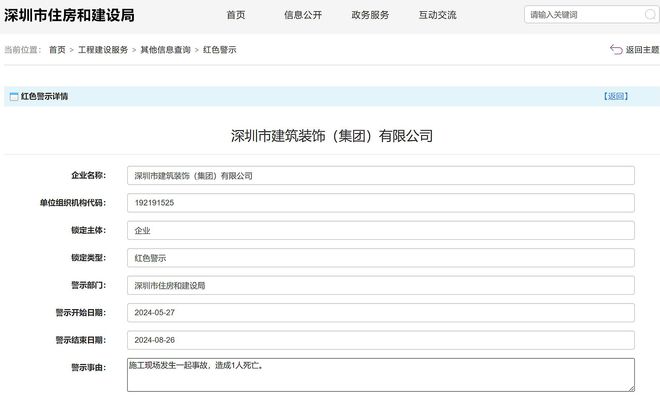Screen dimensions: 660x397
Task: Click the 返回主题 link text
Action: 642,50
